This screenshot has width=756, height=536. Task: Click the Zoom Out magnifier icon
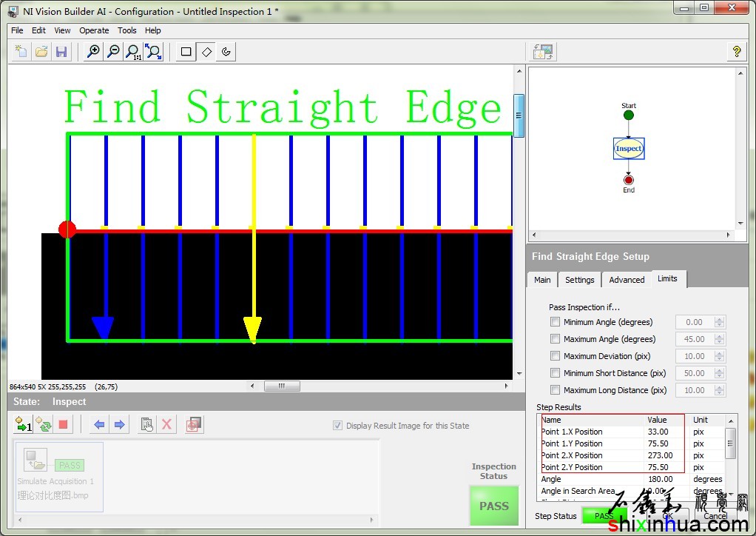click(113, 52)
